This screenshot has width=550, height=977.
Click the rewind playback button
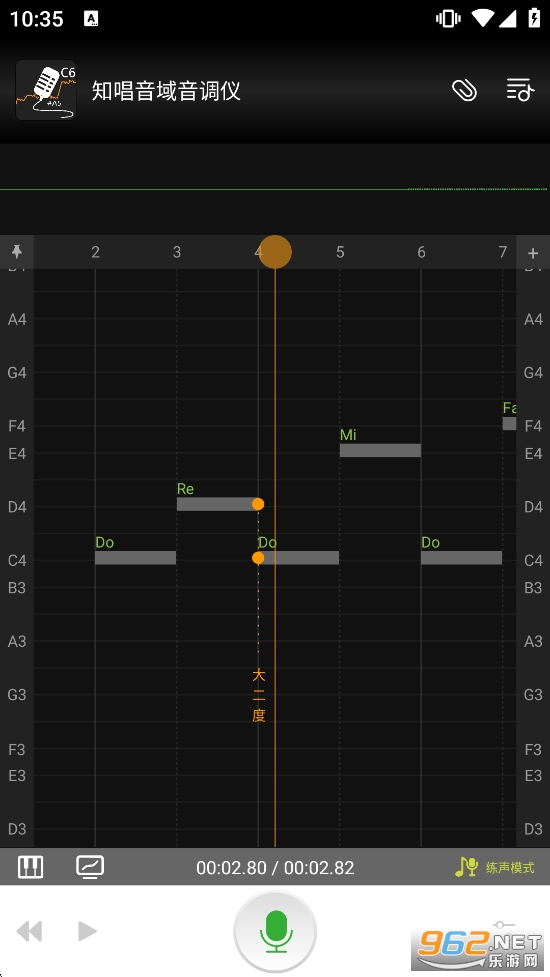coord(29,932)
